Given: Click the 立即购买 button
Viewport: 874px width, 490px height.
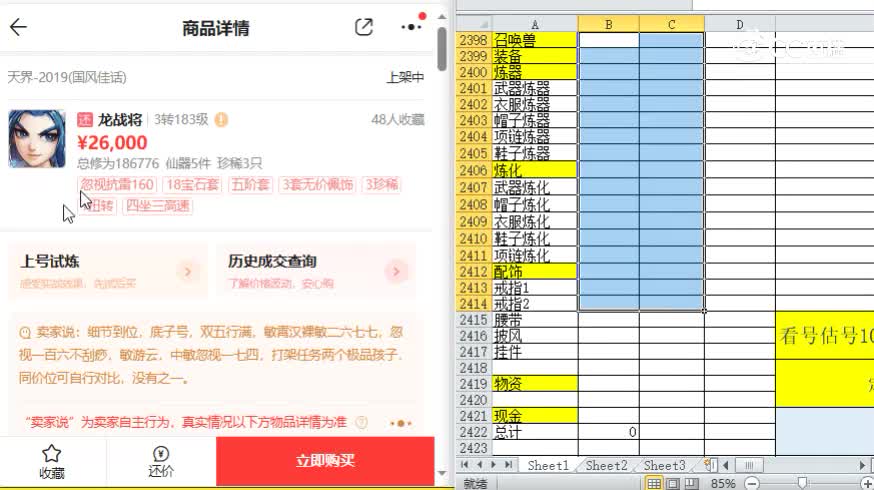Looking at the screenshot, I should pos(325,460).
